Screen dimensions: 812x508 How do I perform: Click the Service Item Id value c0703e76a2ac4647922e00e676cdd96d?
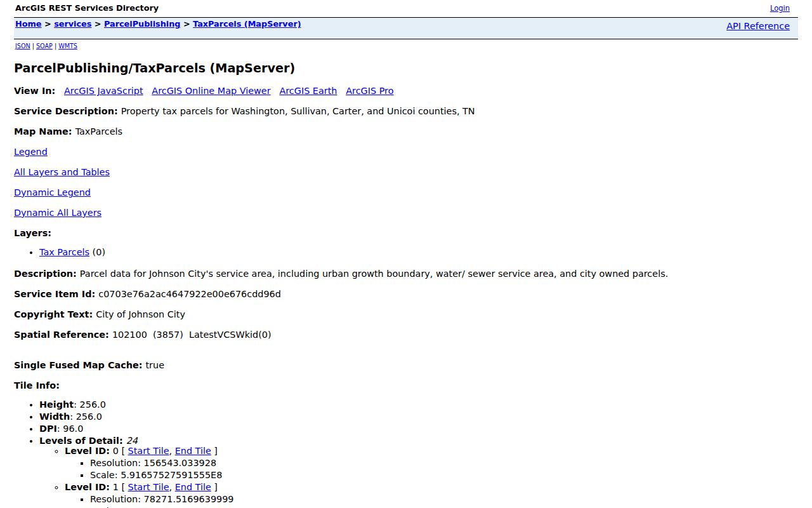[x=189, y=294]
